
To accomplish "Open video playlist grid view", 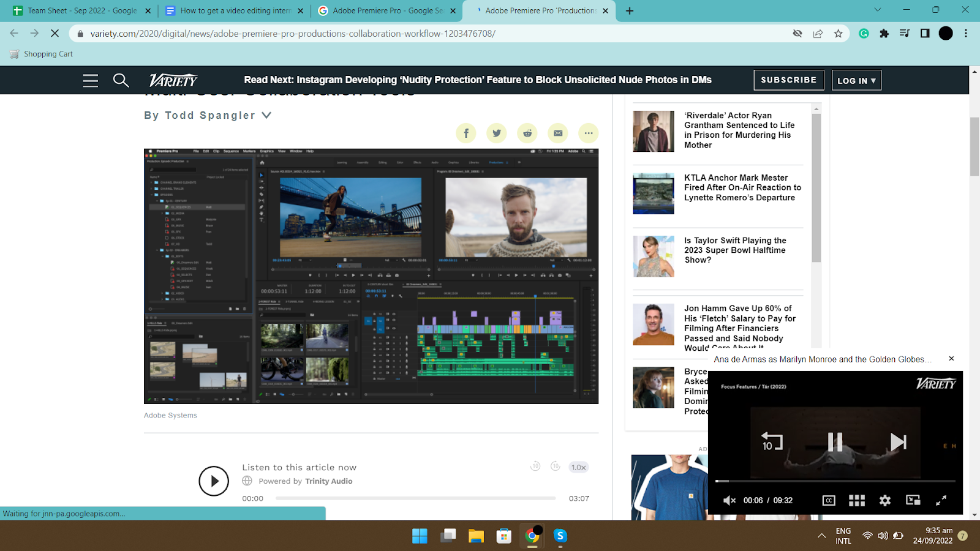I will coord(857,500).
